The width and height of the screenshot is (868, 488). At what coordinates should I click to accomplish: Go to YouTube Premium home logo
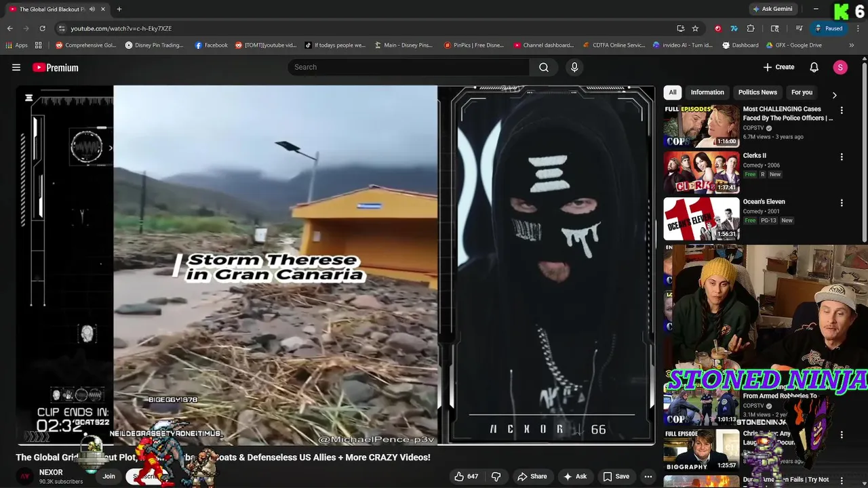pyautogui.click(x=56, y=67)
